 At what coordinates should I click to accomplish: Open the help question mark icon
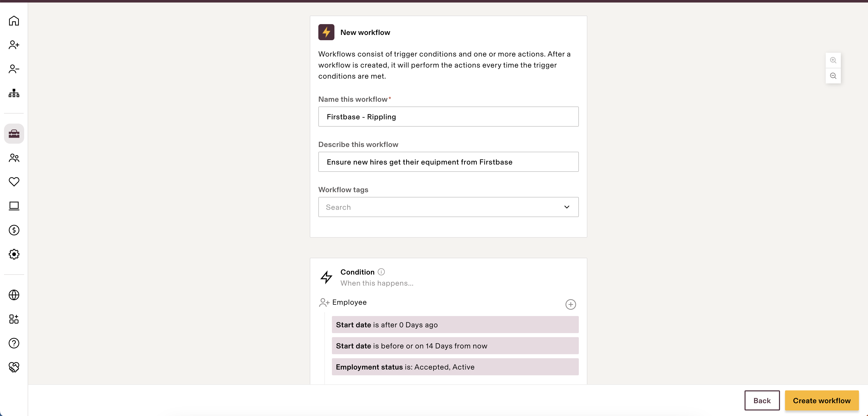click(x=14, y=343)
